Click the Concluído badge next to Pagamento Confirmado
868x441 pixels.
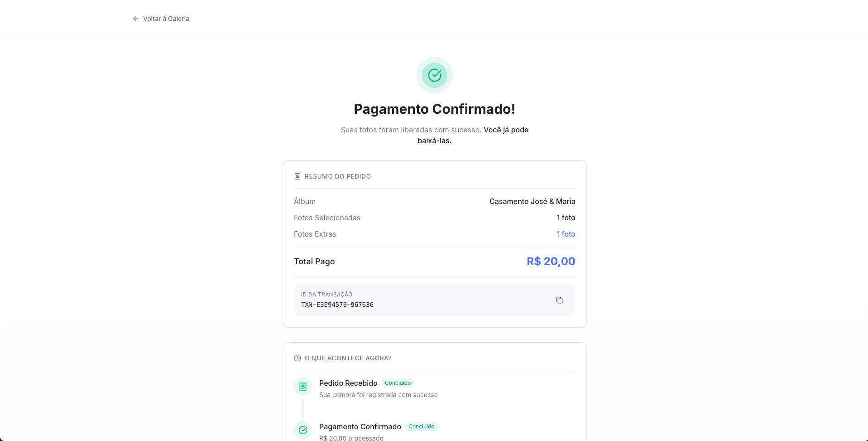(x=421, y=426)
